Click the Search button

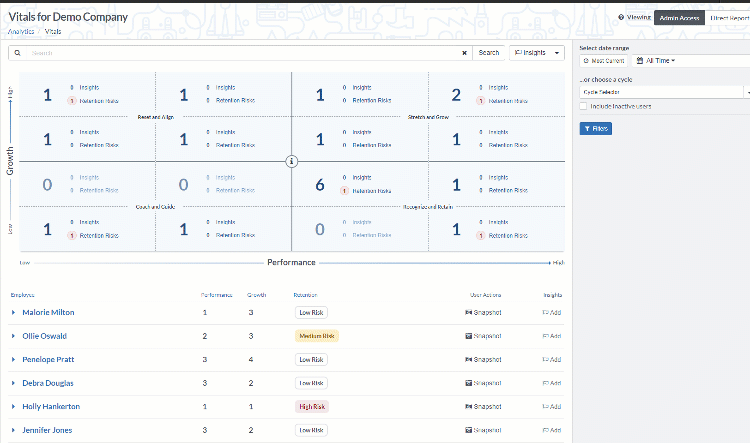488,53
